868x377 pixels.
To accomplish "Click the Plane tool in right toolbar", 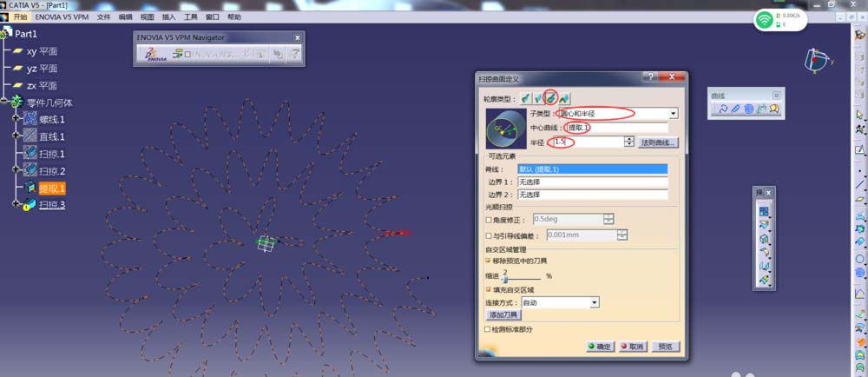I will [x=859, y=199].
